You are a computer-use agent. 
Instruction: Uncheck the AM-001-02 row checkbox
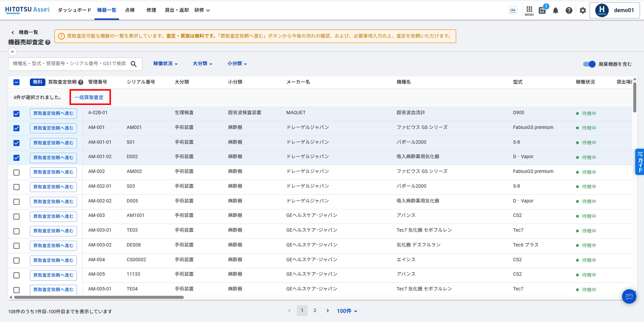pyautogui.click(x=17, y=158)
